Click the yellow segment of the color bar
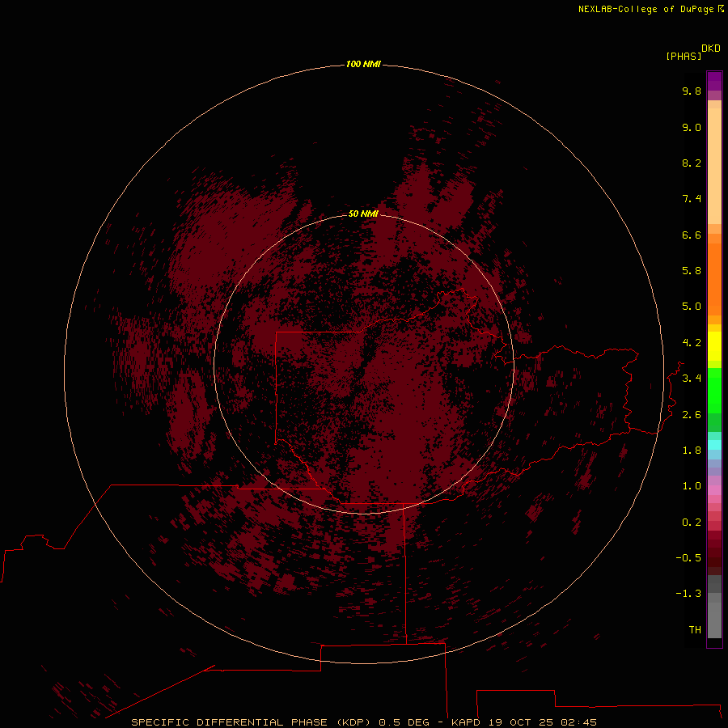The image size is (728, 728). click(714, 346)
